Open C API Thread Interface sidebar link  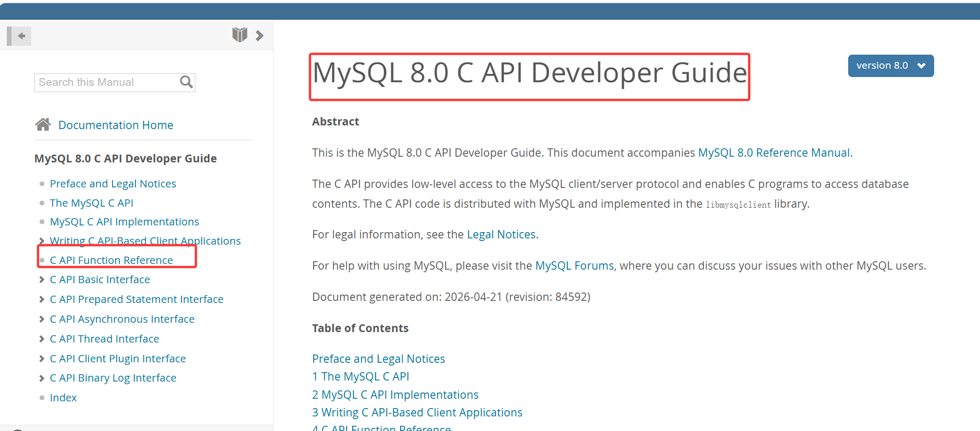click(x=105, y=339)
